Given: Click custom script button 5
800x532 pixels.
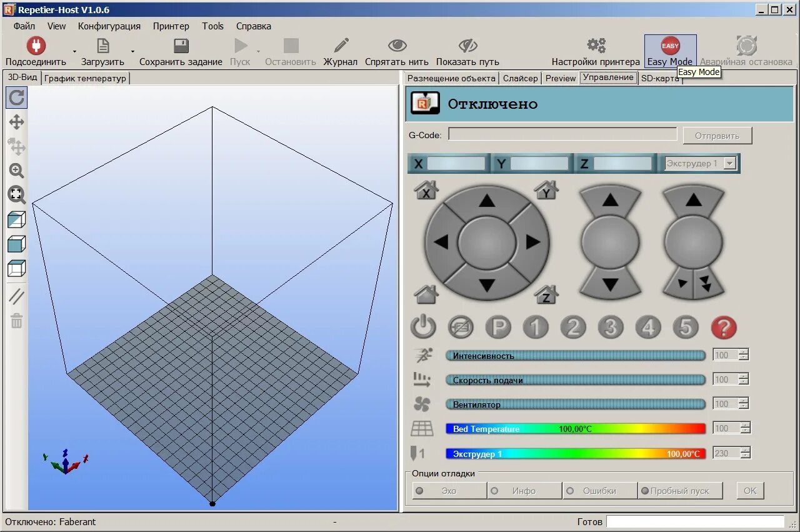Looking at the screenshot, I should [686, 327].
